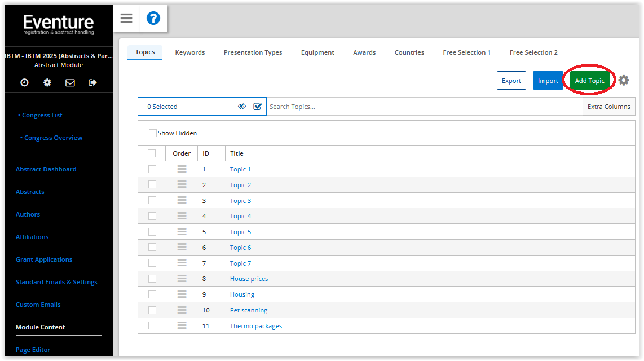Open Standard Emails & Settings
Screen dimensions: 644x361
pyautogui.click(x=57, y=282)
